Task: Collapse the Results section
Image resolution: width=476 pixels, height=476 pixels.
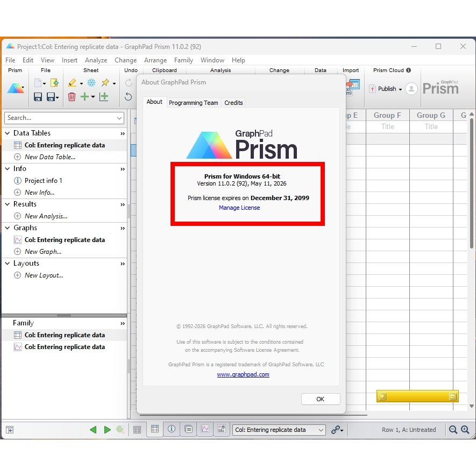Action: coord(8,204)
